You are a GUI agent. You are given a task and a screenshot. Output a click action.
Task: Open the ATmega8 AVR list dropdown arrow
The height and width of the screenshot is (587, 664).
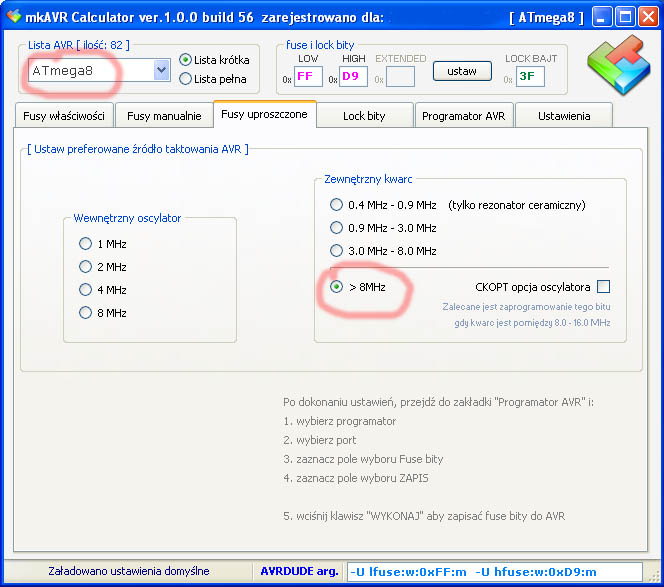pyautogui.click(x=161, y=70)
